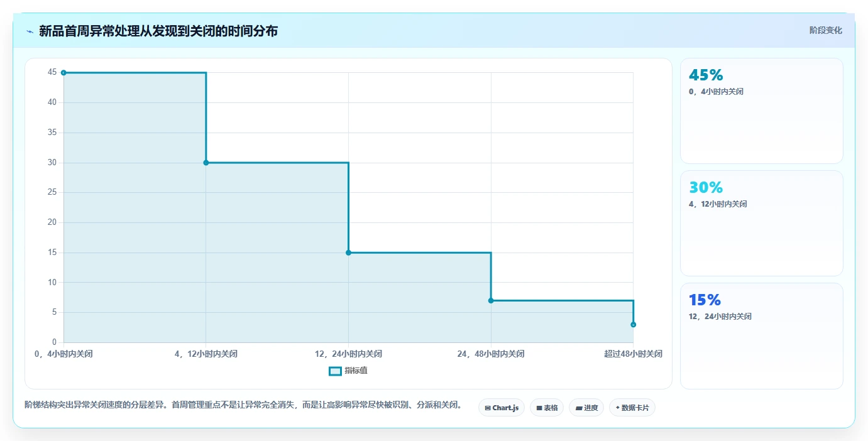The image size is (868, 441).
Task: Click the y-axis label 25
Action: tap(52, 192)
